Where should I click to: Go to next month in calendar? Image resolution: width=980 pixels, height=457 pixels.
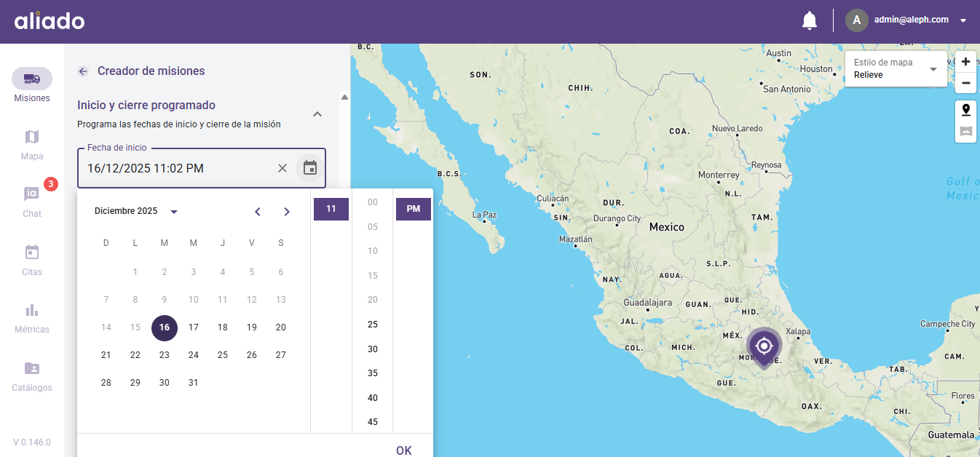coord(287,212)
